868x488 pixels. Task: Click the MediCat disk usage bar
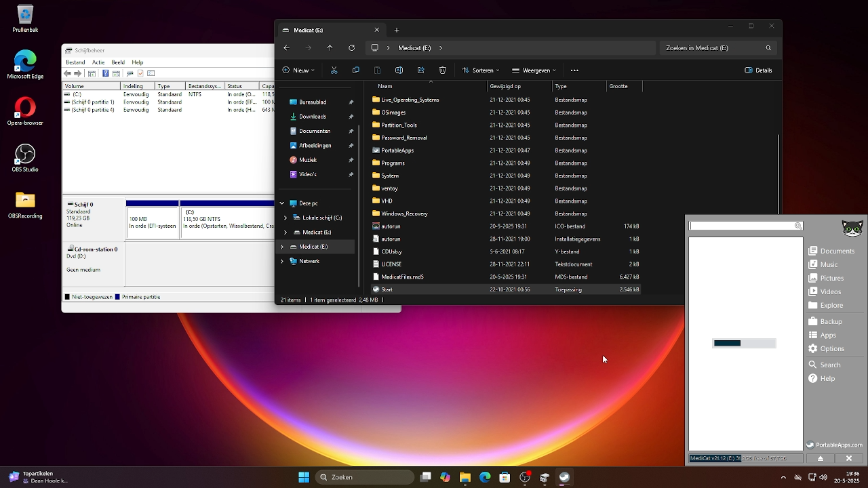(747, 458)
